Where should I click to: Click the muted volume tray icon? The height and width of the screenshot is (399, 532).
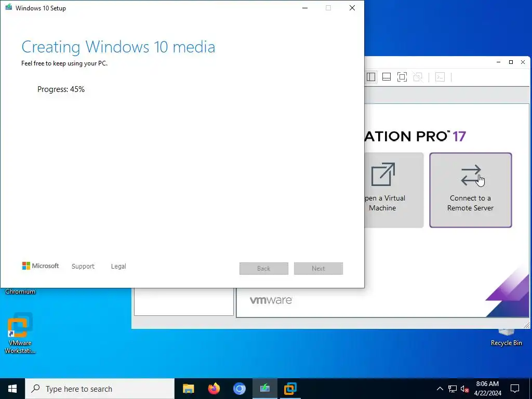(x=465, y=389)
